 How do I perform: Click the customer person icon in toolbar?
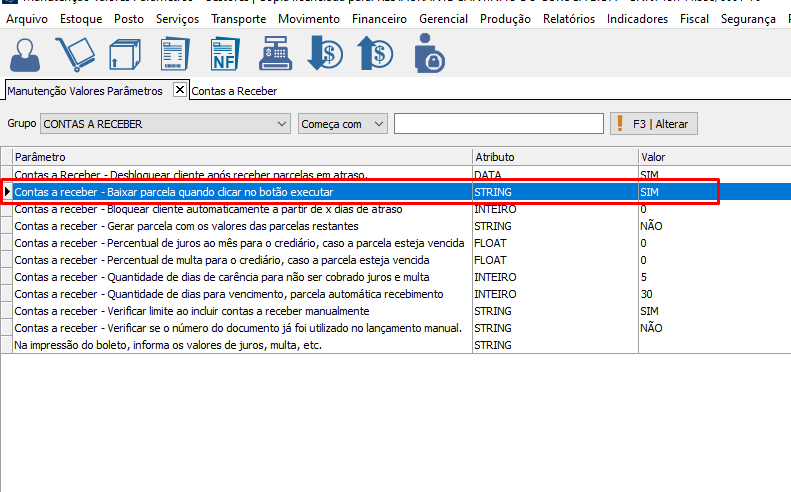pos(26,54)
